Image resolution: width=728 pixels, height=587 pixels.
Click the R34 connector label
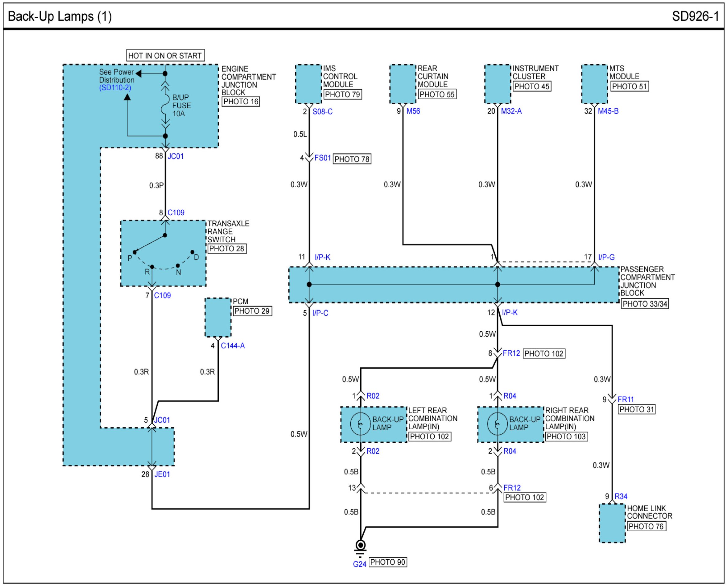pyautogui.click(x=621, y=496)
